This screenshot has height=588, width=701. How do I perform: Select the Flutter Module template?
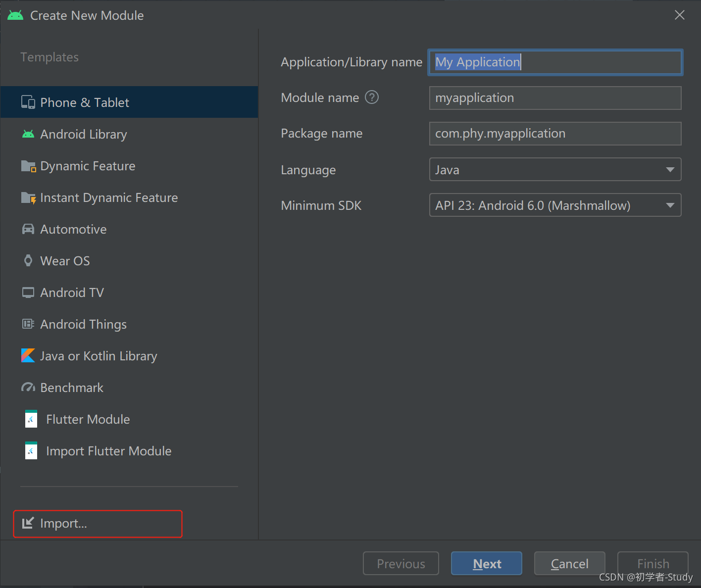(129, 419)
